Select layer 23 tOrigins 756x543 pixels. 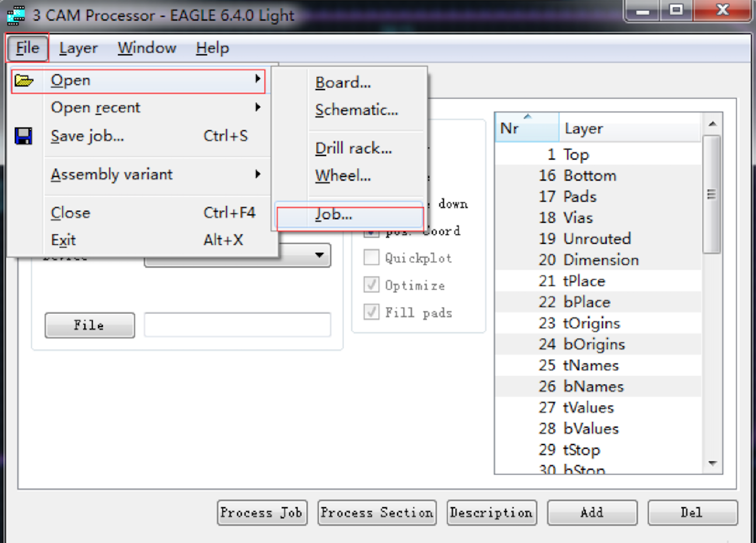[x=598, y=323]
